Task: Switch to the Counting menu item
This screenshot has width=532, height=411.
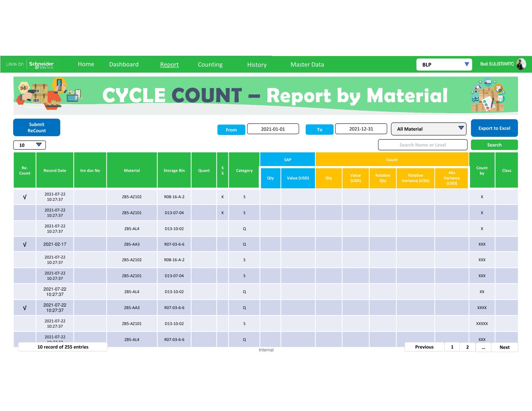Action: click(x=210, y=64)
